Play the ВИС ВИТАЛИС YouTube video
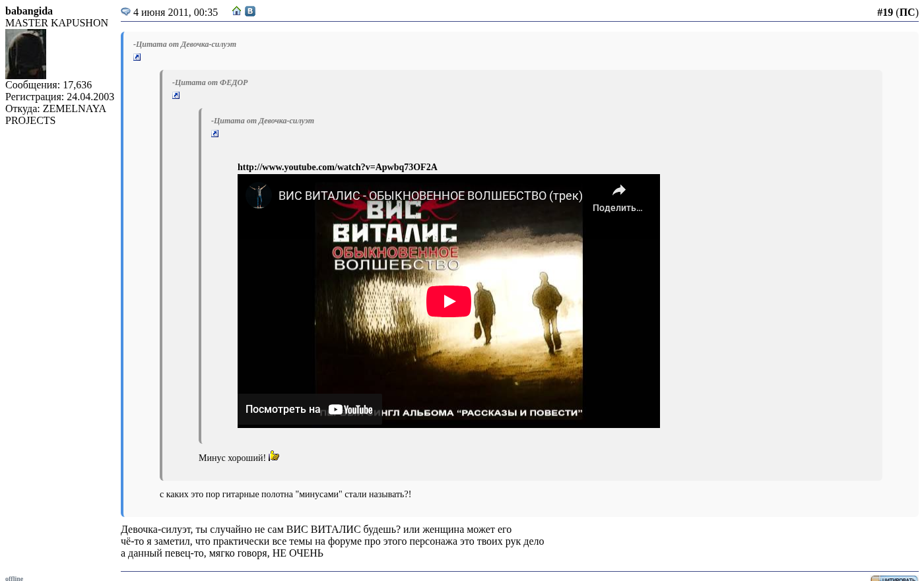 click(x=448, y=301)
